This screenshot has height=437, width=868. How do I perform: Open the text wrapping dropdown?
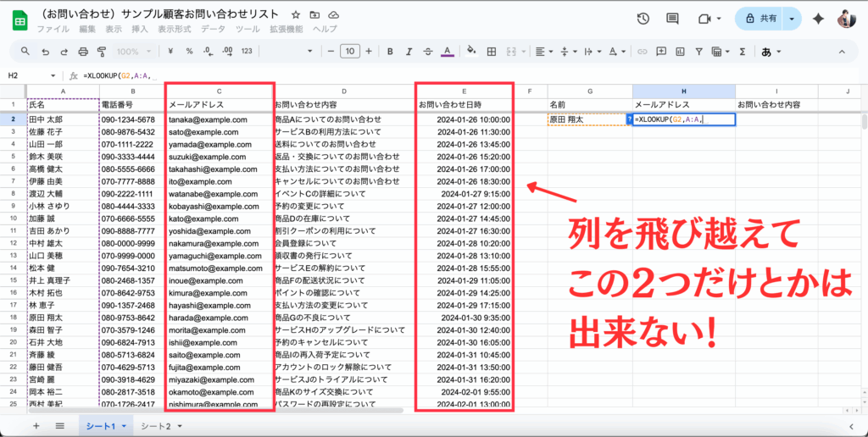tap(593, 52)
